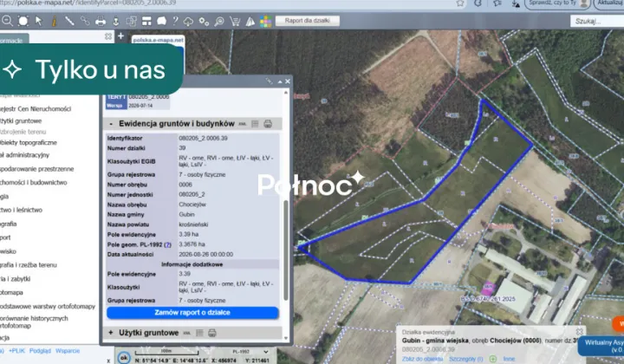Select the zoom out magnifier tool
624x364 pixels.
pyautogui.click(x=7, y=21)
